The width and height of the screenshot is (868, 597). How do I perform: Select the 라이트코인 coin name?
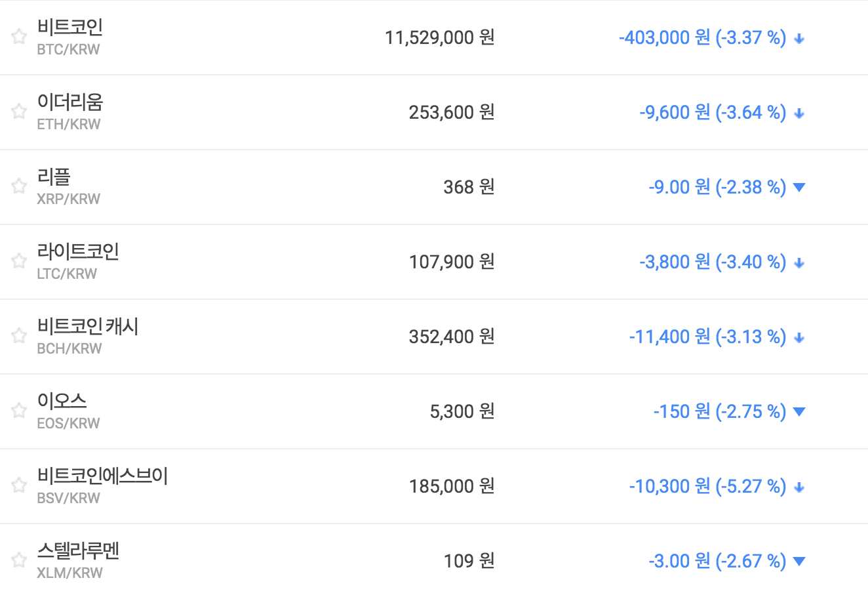click(x=78, y=252)
